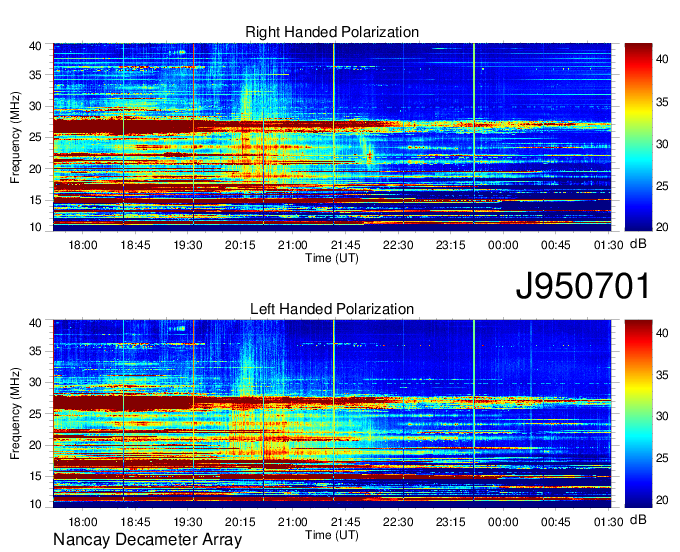Click the 21:00 time tick under the Left Handed plot

pos(293,522)
